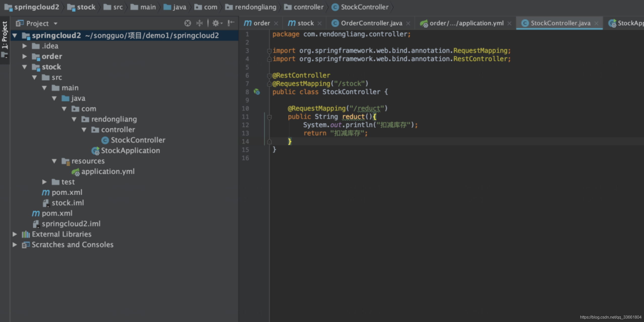Collapse the springcloud2 root node
644x322 pixels.
pyautogui.click(x=15, y=35)
